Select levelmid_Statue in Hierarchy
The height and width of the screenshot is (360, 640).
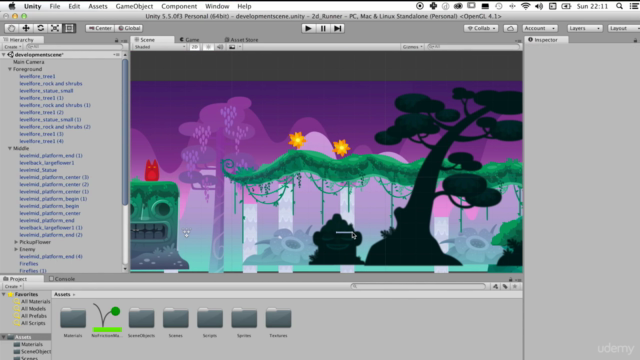(x=38, y=170)
